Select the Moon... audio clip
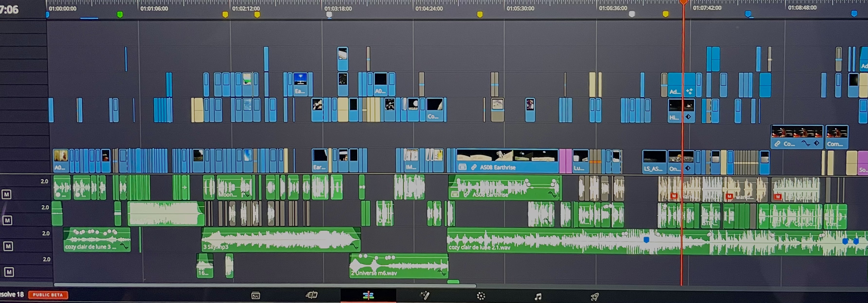This screenshot has height=303, width=868. 234,187
